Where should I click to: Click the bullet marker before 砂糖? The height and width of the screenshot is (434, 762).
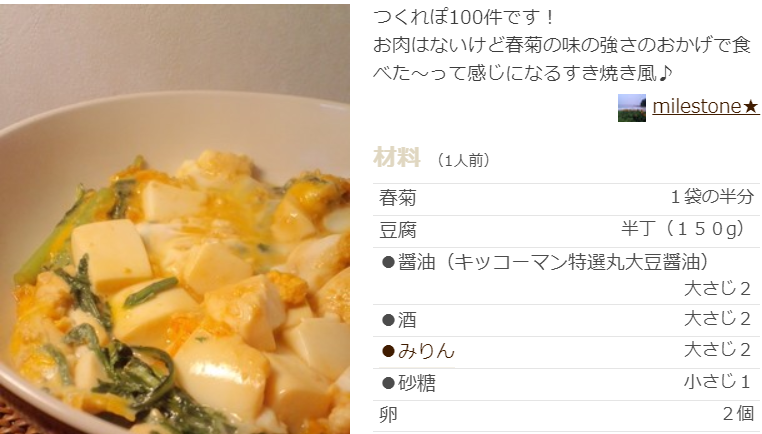click(x=388, y=383)
